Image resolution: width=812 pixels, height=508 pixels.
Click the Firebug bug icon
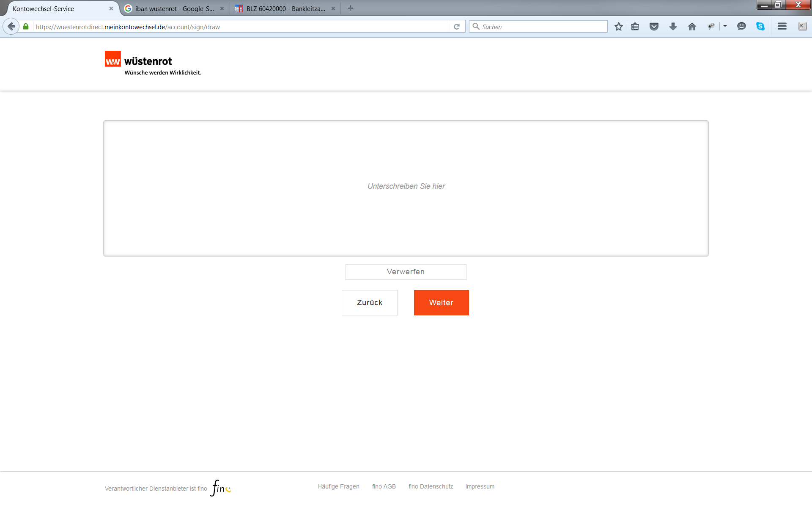click(x=711, y=26)
